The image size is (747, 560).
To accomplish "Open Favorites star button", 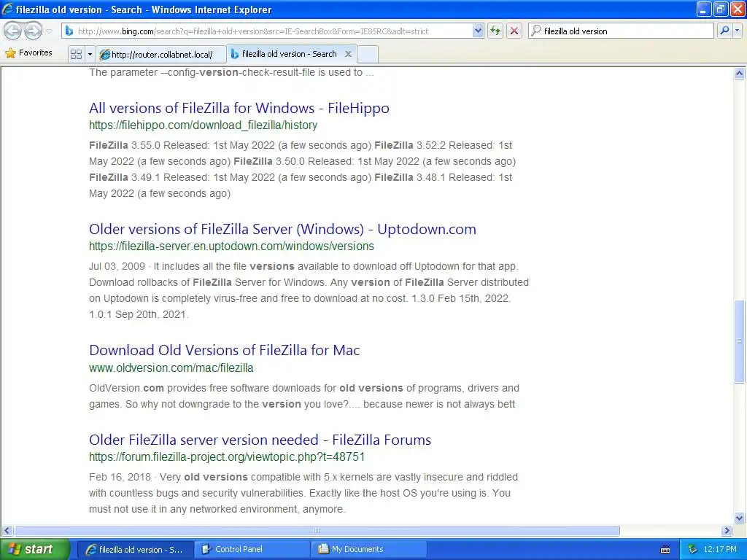I will pos(28,52).
